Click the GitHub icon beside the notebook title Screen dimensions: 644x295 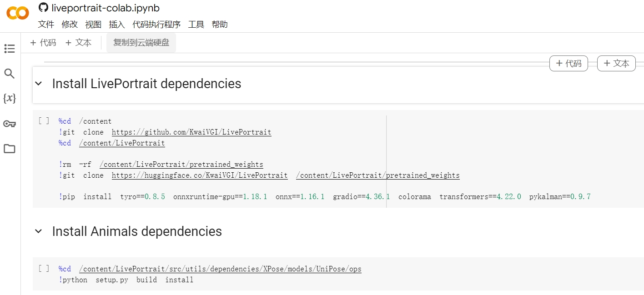coord(43,8)
